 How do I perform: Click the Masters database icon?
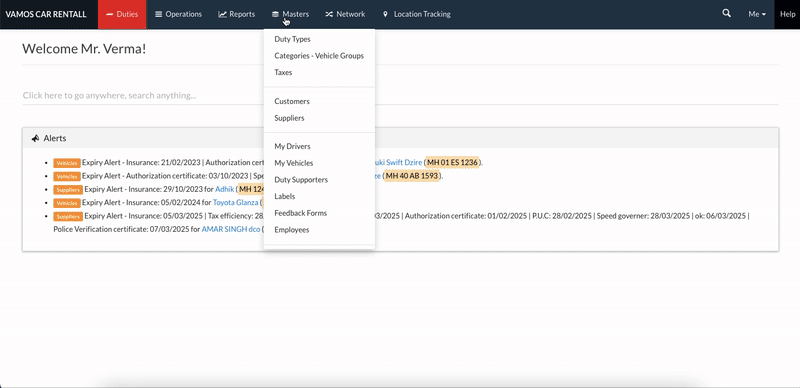tap(276, 14)
